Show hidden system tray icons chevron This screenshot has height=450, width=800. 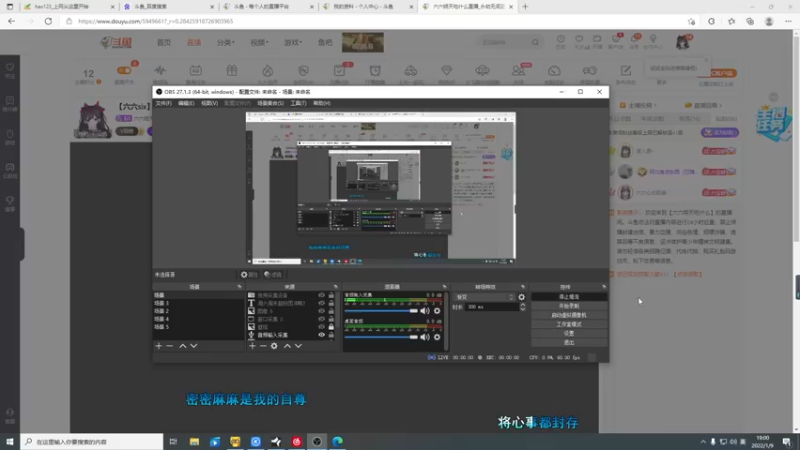pos(703,442)
